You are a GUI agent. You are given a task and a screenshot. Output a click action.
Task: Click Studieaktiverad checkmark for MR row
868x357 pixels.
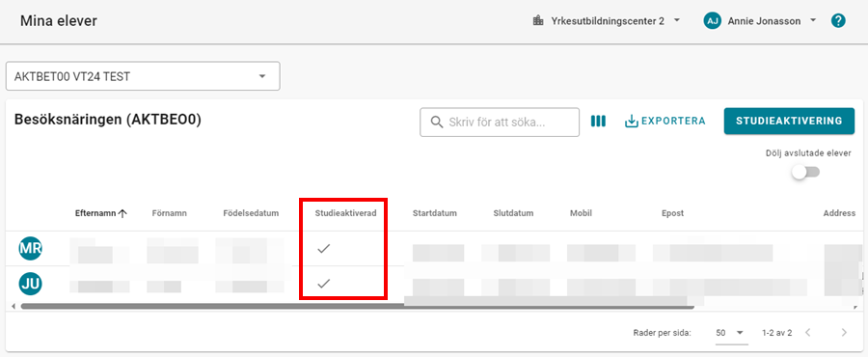coord(324,249)
